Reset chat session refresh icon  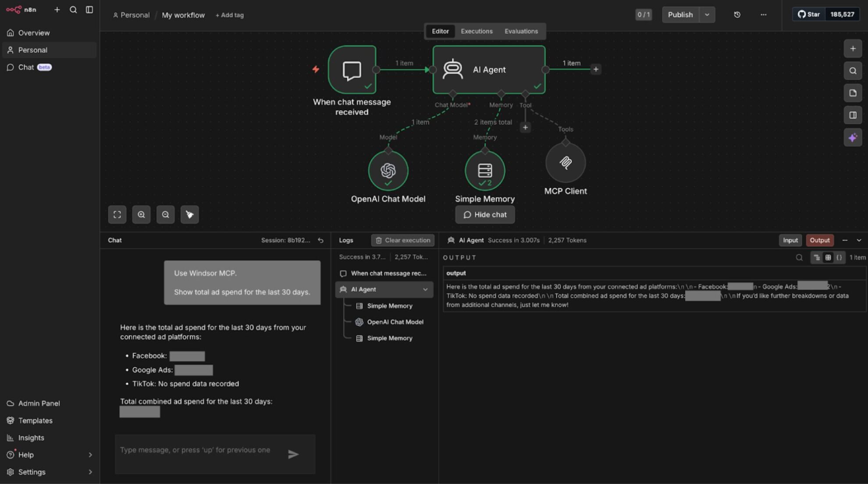coord(320,240)
